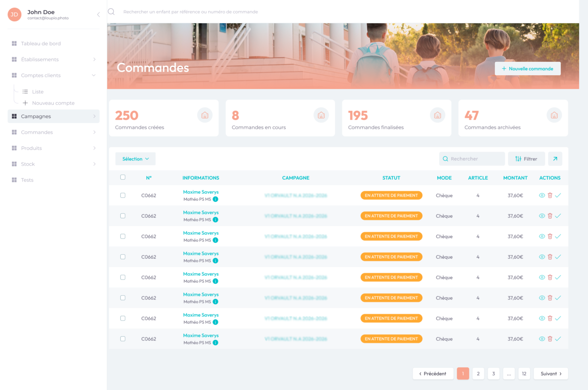The width and height of the screenshot is (588, 390).
Task: Click the Nouvelle commande button
Action: [528, 69]
